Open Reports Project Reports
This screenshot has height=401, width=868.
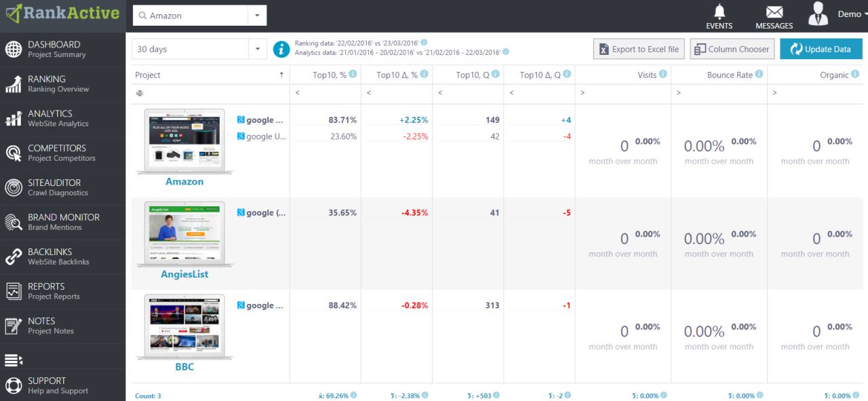pyautogui.click(x=62, y=292)
